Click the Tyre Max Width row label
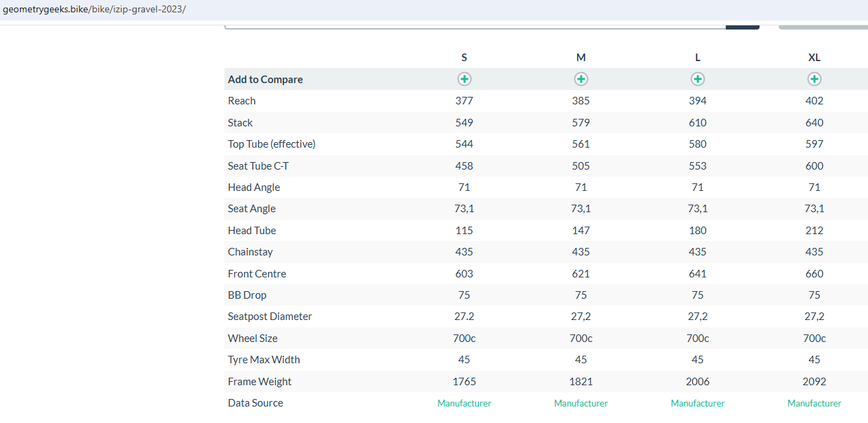 coord(264,360)
